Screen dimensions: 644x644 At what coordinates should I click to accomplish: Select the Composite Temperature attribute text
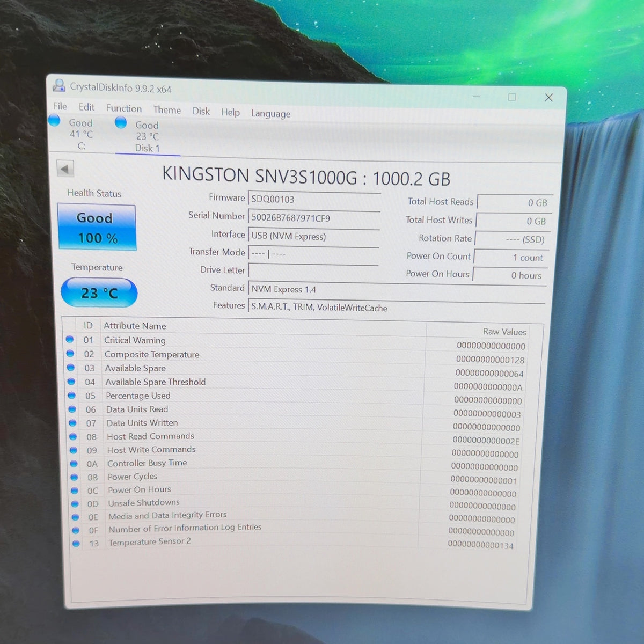(152, 354)
